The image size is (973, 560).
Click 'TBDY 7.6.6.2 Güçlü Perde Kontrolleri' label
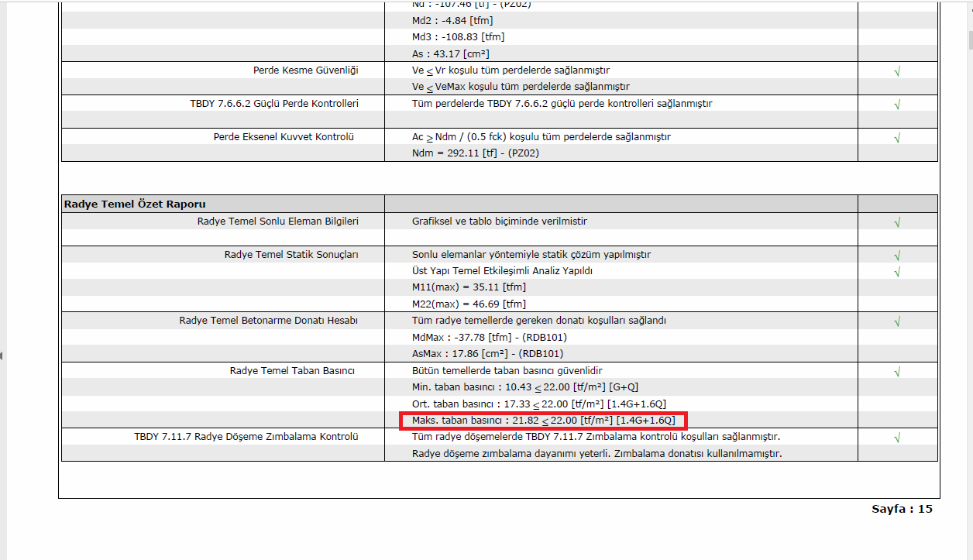click(x=274, y=103)
